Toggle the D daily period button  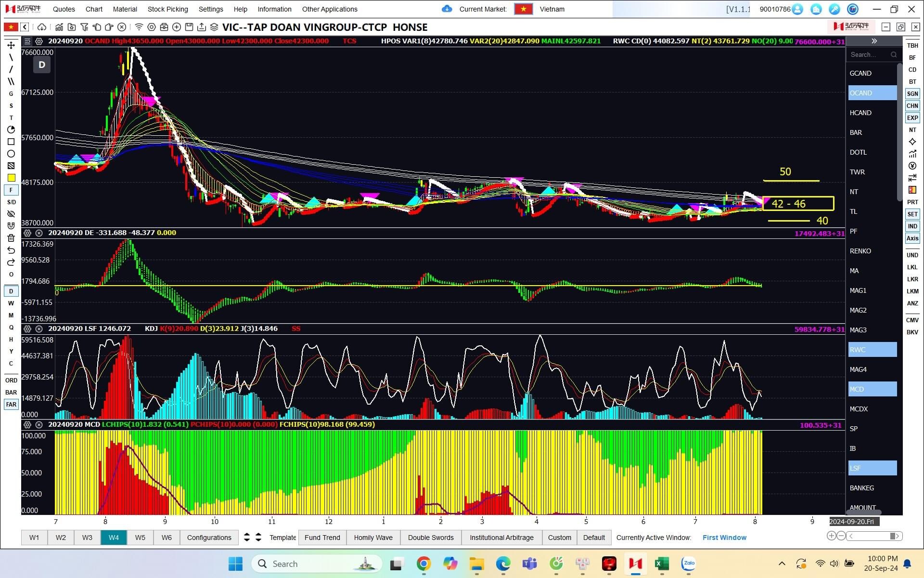pyautogui.click(x=11, y=291)
